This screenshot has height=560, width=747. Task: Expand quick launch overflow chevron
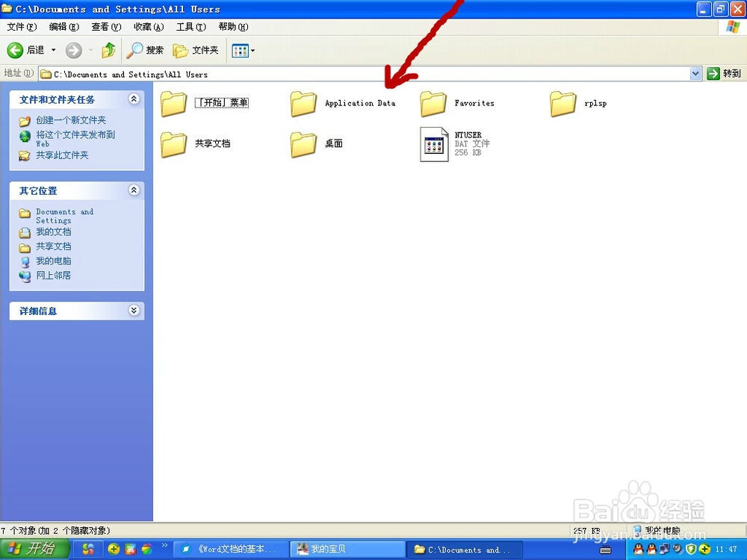[165, 546]
